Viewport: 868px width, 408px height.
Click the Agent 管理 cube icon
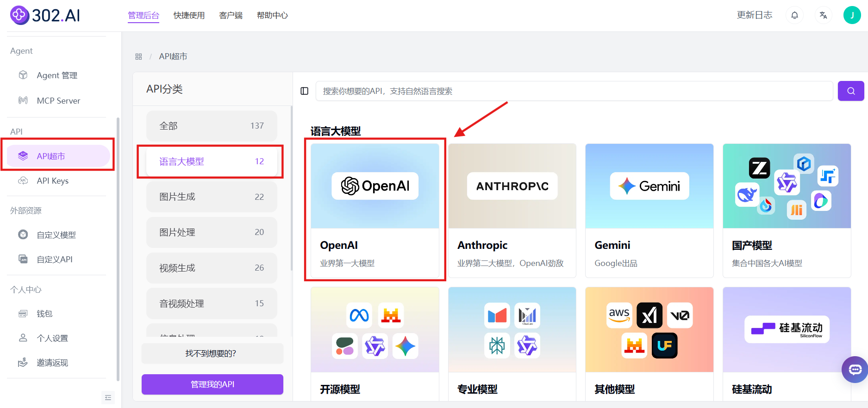click(23, 75)
